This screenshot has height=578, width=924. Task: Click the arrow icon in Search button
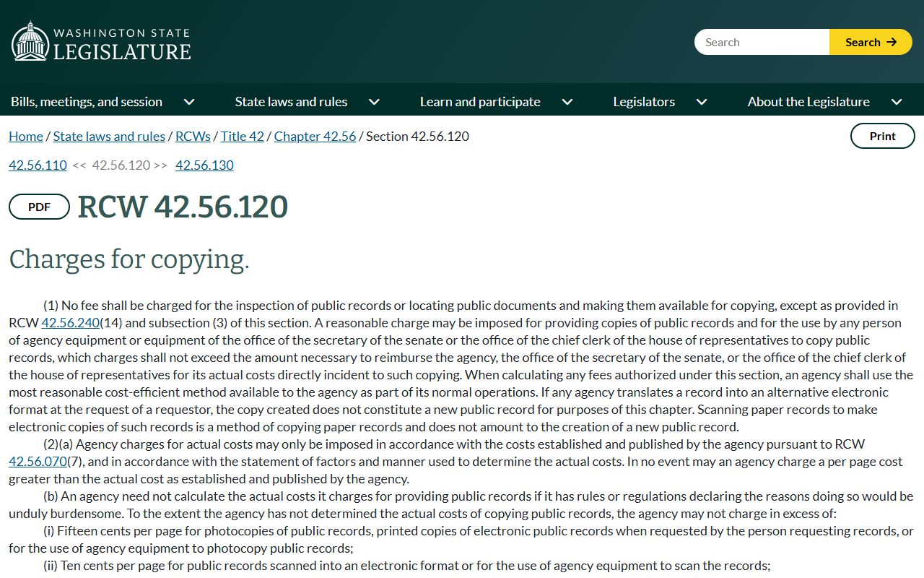[892, 42]
